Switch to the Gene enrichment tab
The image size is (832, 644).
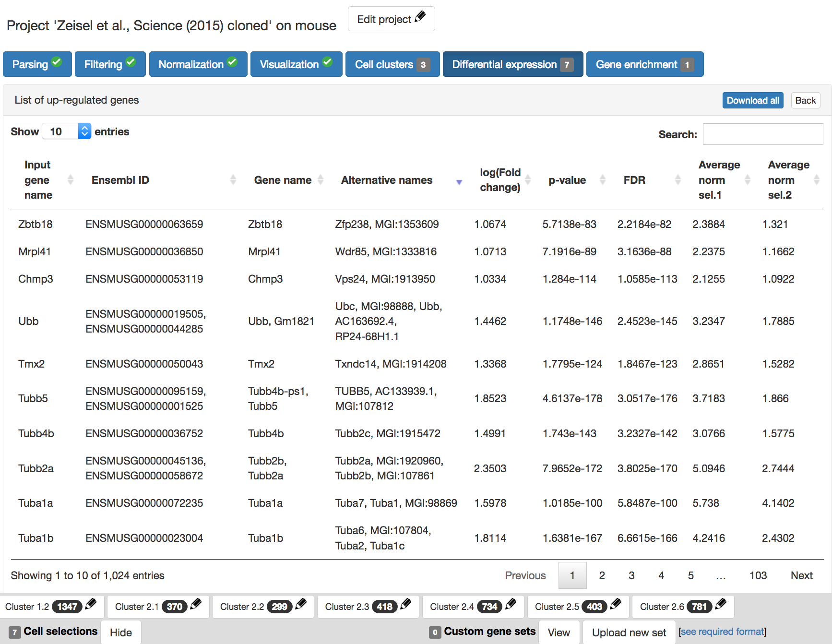[644, 64]
